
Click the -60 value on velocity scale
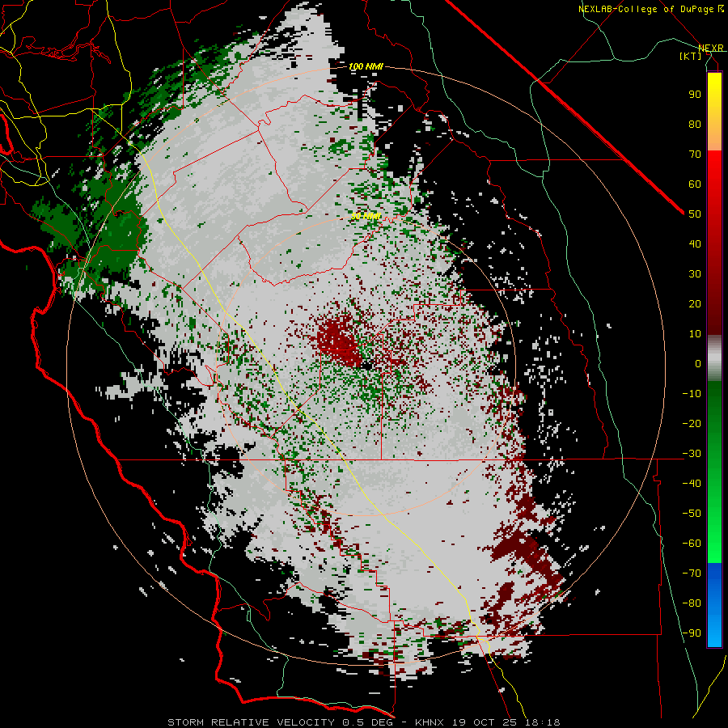click(x=692, y=544)
